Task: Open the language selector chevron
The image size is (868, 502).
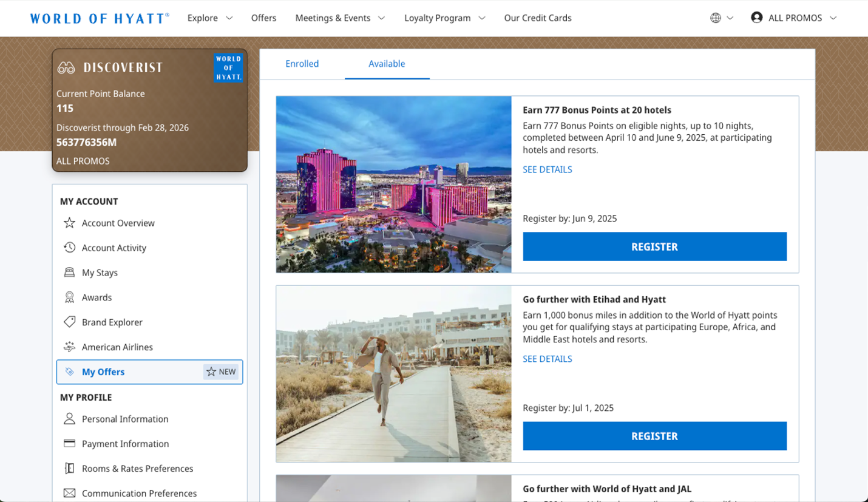Action: [x=730, y=18]
